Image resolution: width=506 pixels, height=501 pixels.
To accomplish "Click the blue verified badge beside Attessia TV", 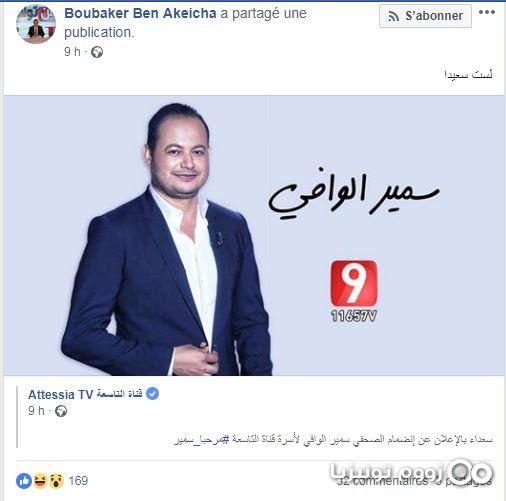I will (x=152, y=394).
